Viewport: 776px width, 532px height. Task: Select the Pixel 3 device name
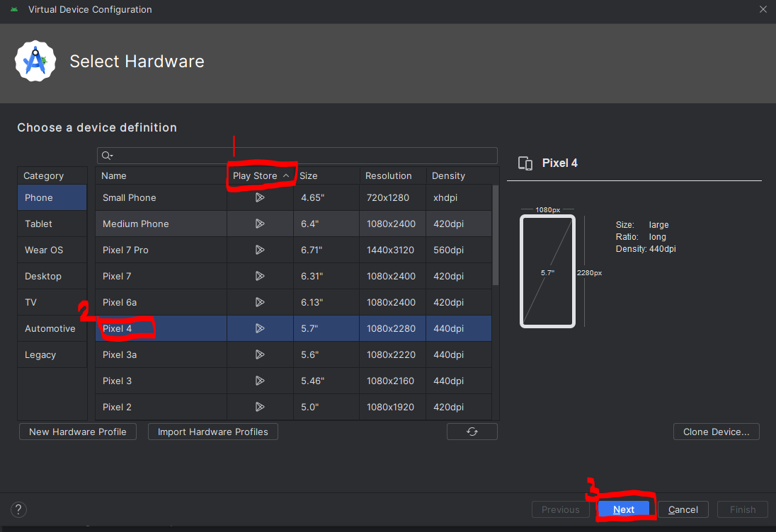(117, 381)
